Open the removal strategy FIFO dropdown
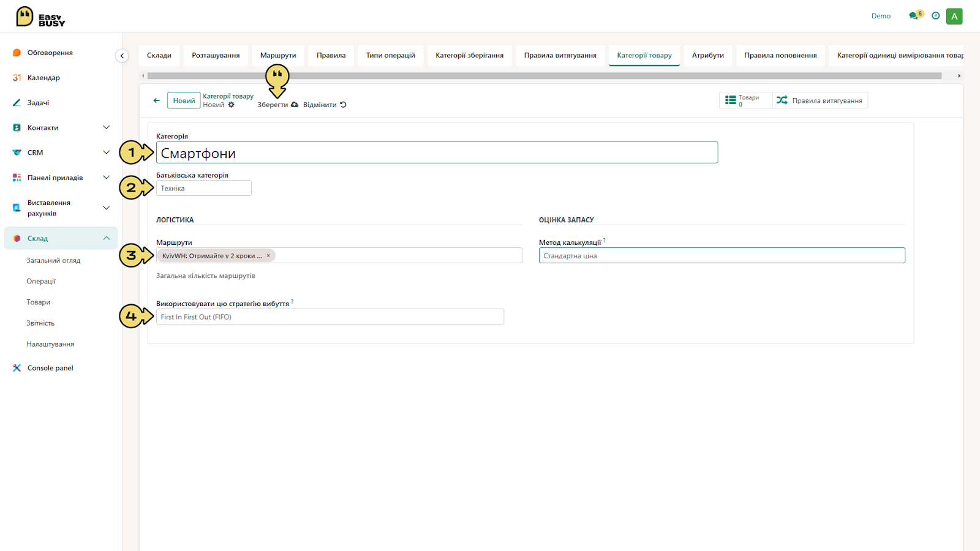Image resolution: width=980 pixels, height=551 pixels. [x=330, y=317]
